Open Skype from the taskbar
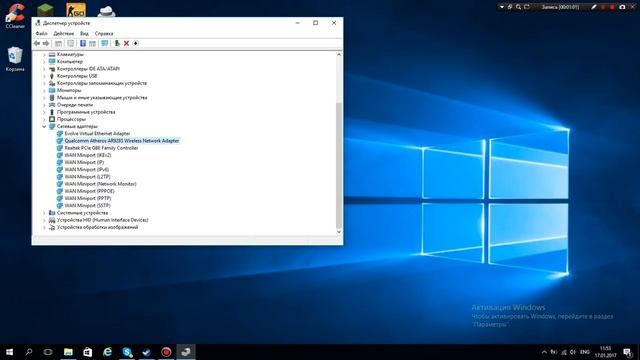The height and width of the screenshot is (360, 640). tap(127, 352)
